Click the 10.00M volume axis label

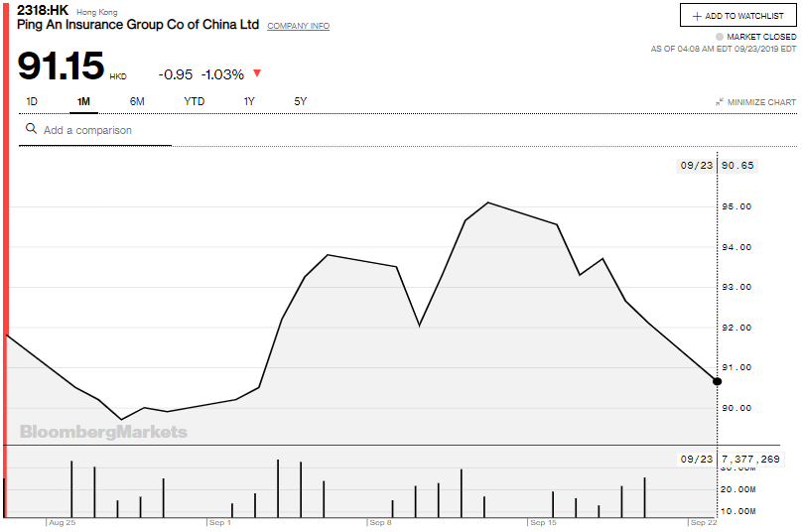tap(738, 511)
